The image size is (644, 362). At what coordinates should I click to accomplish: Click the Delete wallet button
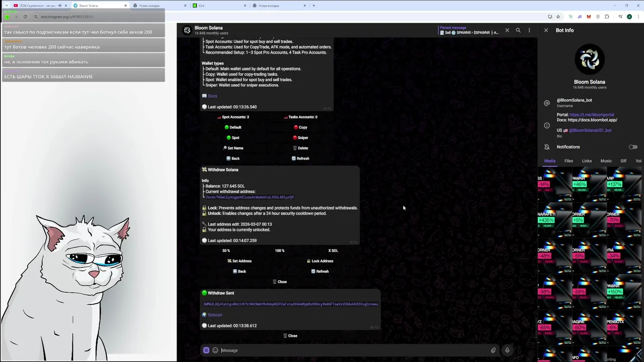[x=300, y=148]
